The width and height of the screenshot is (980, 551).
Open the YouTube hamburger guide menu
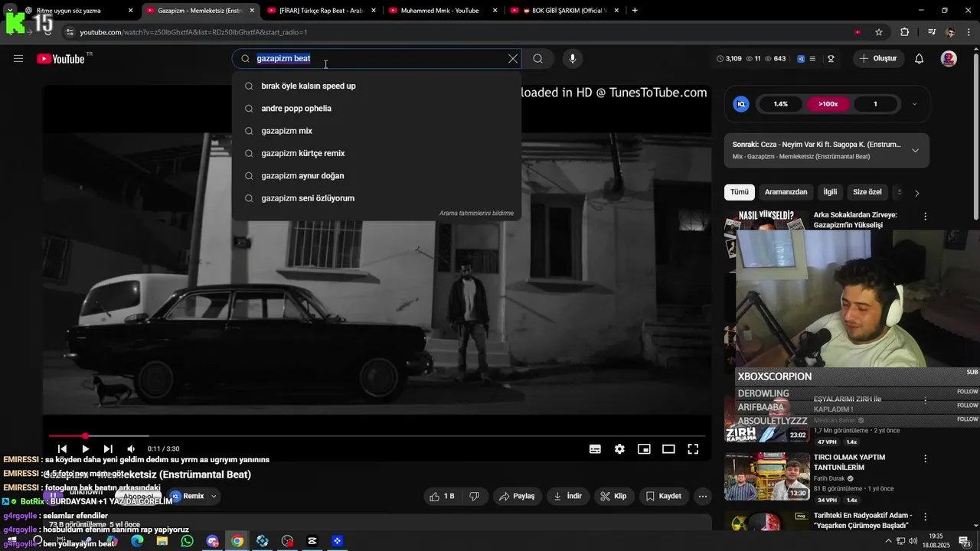pyautogui.click(x=18, y=59)
